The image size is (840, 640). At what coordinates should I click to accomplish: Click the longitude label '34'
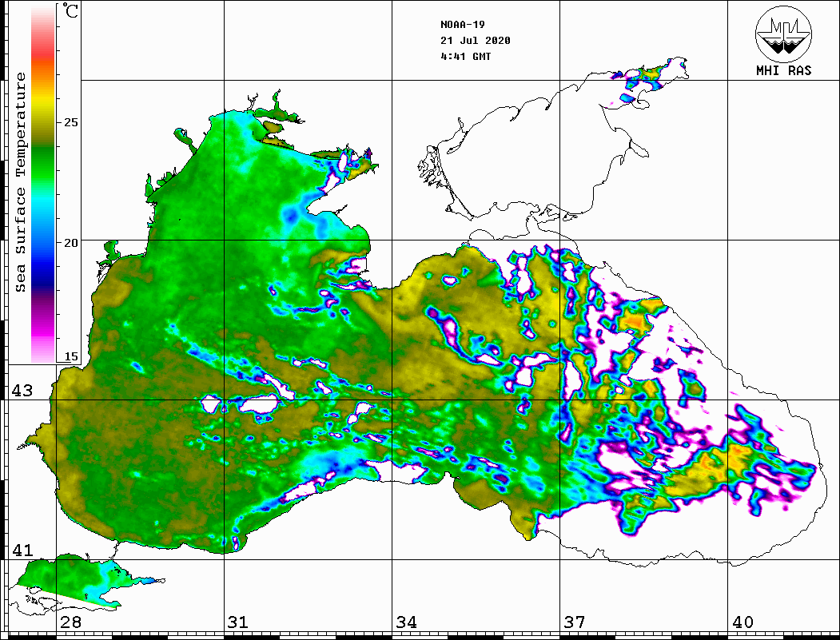pos(406,622)
